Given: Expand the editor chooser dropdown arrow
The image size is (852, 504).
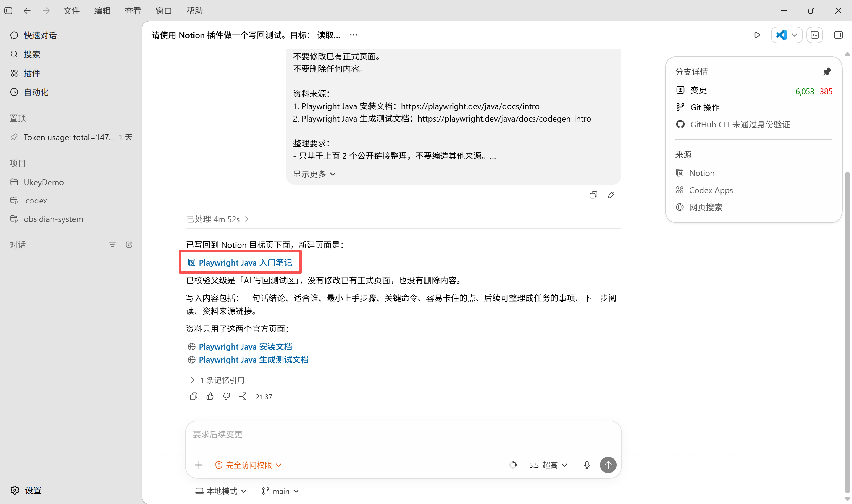Looking at the screenshot, I should (x=795, y=35).
